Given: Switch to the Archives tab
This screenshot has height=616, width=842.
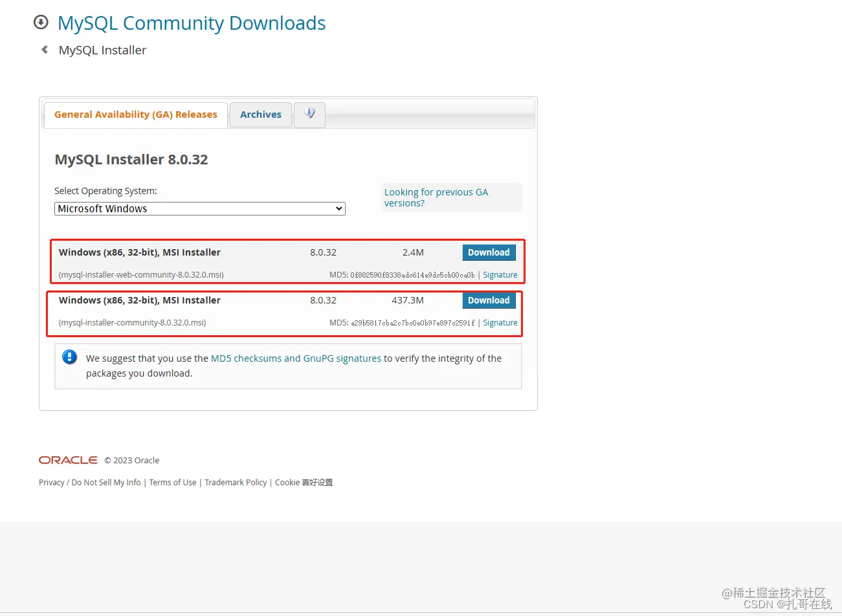Looking at the screenshot, I should pyautogui.click(x=261, y=115).
